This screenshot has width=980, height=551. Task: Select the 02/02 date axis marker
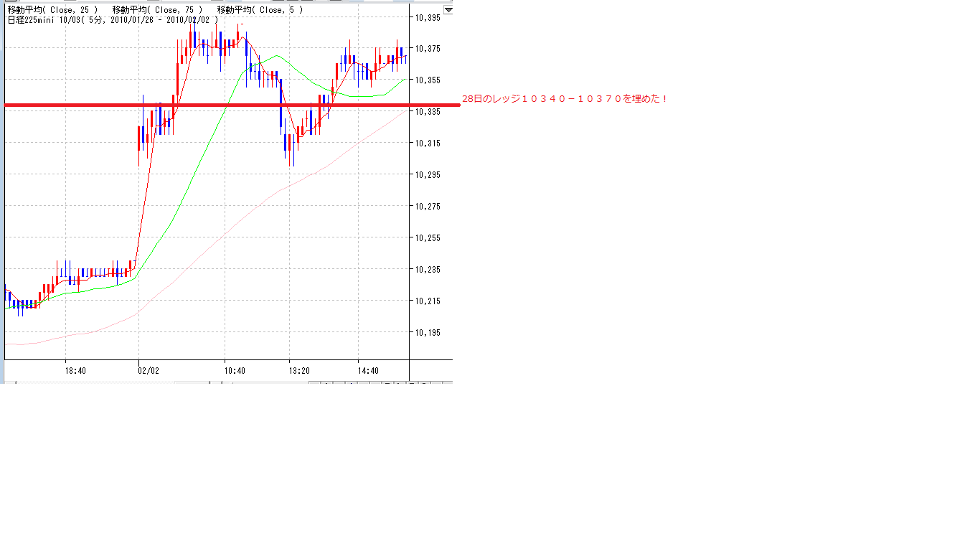(x=149, y=371)
